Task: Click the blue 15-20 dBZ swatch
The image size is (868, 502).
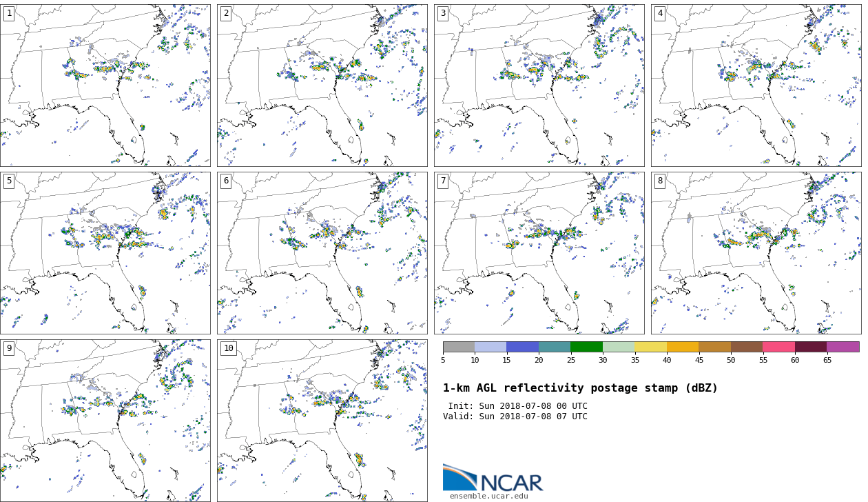Action: point(522,347)
